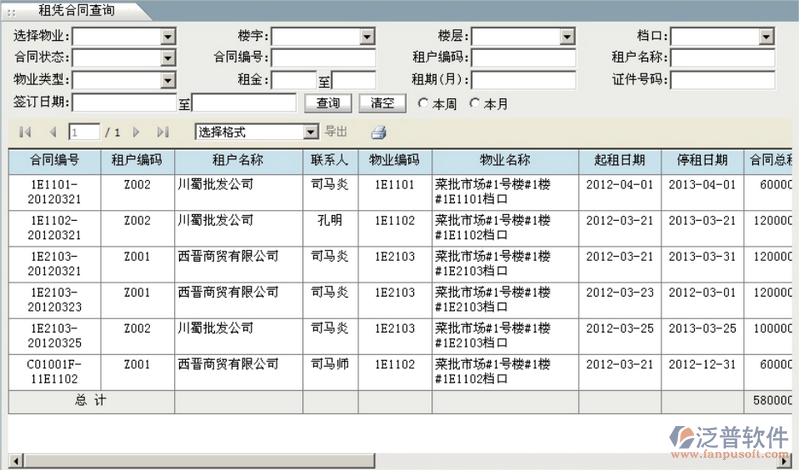This screenshot has height=470, width=799.
Task: Open the 选择物业 dropdown
Action: click(x=168, y=36)
